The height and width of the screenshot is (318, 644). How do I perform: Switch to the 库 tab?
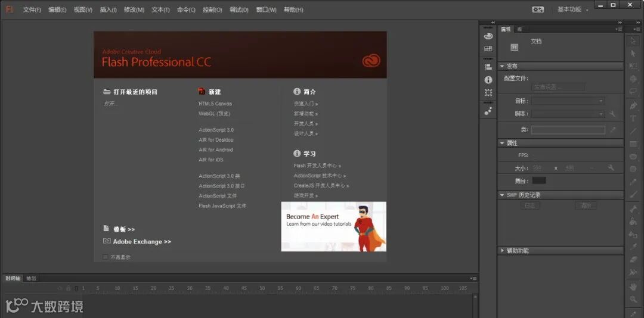[x=519, y=29]
